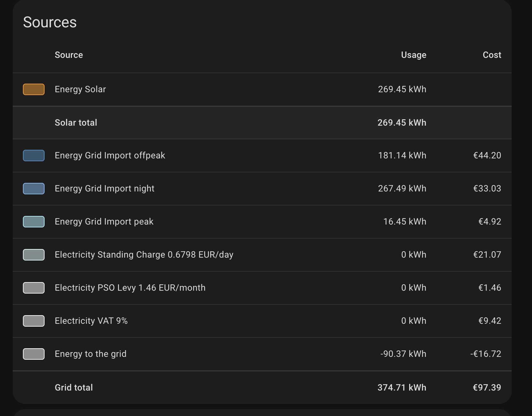The height and width of the screenshot is (416, 532).
Task: Open the Energy Solar source row
Action: coord(262,89)
